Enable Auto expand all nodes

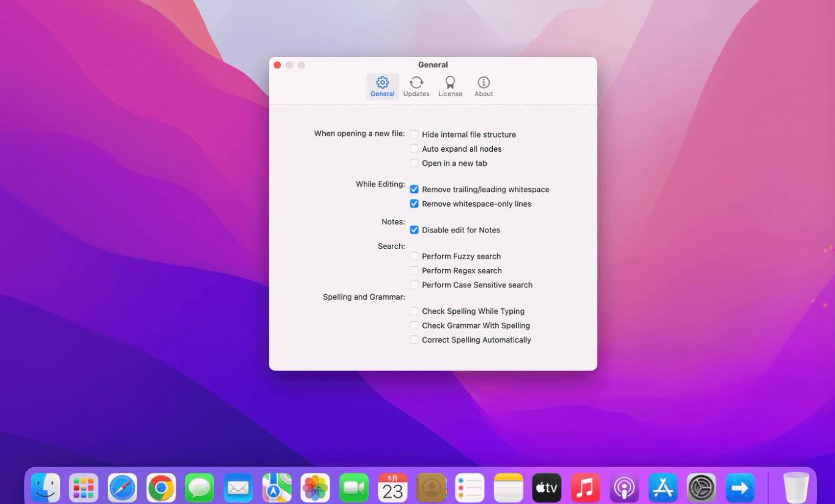point(414,149)
